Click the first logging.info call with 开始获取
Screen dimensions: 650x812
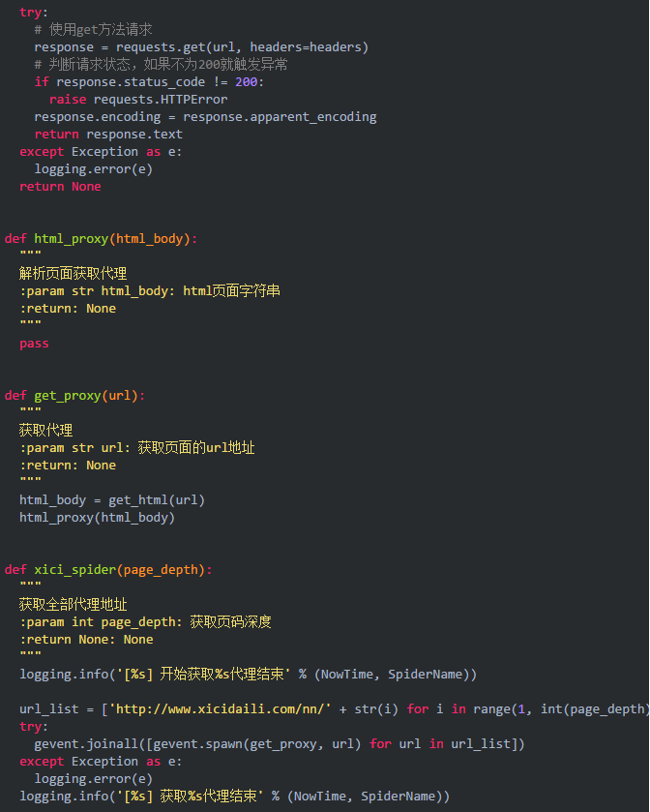[248, 675]
